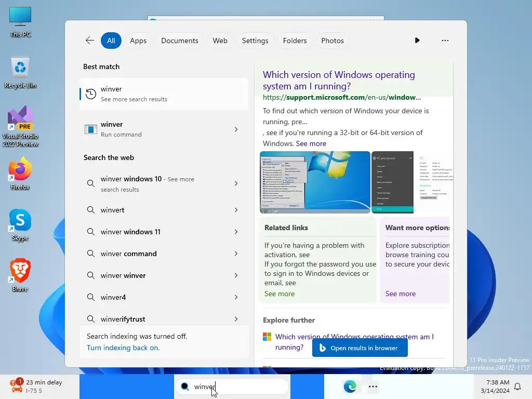Open the taskbar overflow three-dots icon
The width and height of the screenshot is (532, 399).
point(373,387)
